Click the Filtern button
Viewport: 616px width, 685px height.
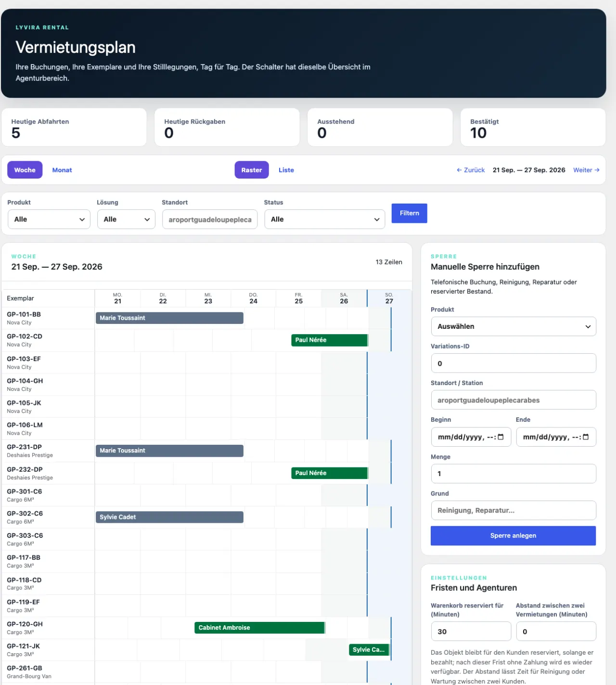point(410,213)
